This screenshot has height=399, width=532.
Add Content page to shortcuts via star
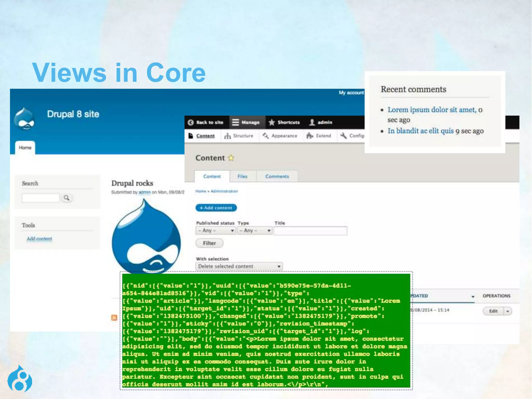[x=231, y=158]
